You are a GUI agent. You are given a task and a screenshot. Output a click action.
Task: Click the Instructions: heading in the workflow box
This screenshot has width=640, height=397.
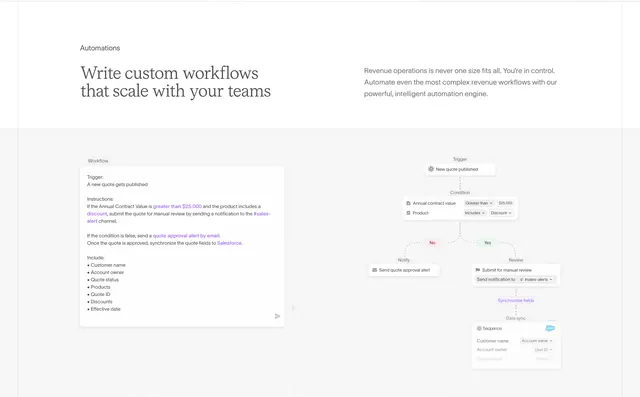(x=100, y=199)
